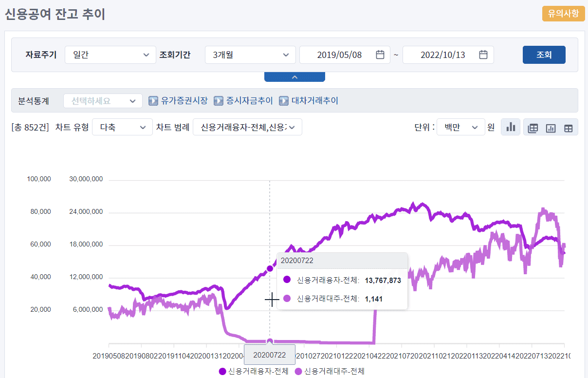Expand the 분석통계 선택하세요 dropdown
588x378 pixels.
click(x=103, y=101)
